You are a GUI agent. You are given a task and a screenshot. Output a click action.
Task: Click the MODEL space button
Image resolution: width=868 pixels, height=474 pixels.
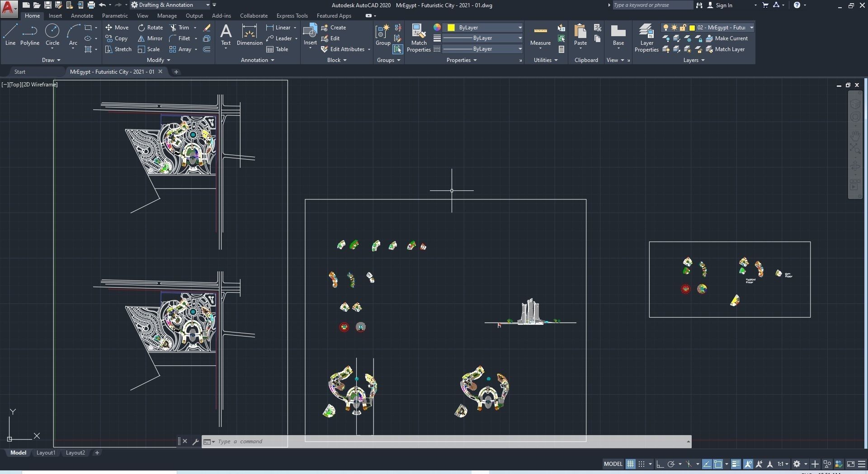pos(613,464)
